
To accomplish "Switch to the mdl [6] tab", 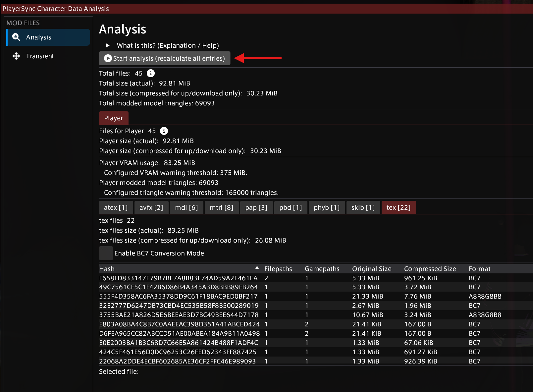I will pos(186,207).
